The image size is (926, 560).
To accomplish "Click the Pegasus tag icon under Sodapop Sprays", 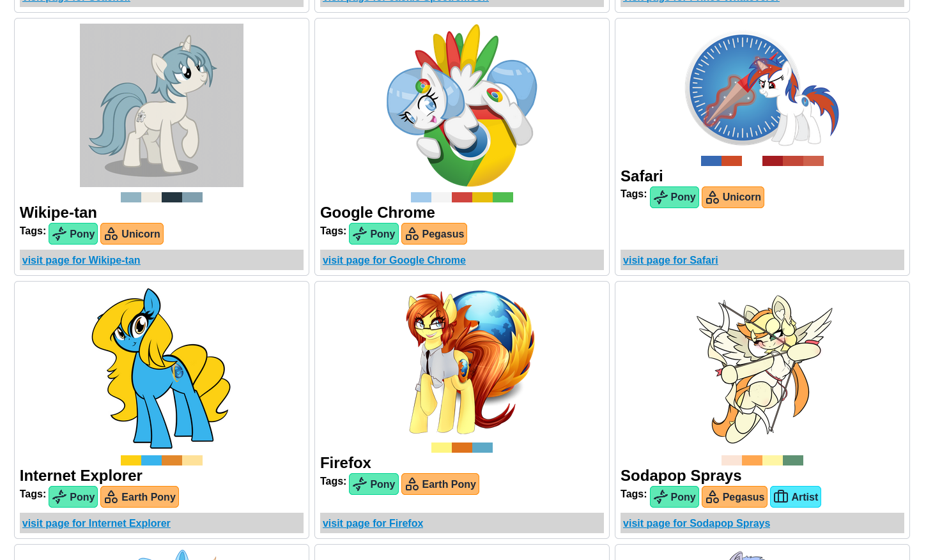I will (713, 497).
